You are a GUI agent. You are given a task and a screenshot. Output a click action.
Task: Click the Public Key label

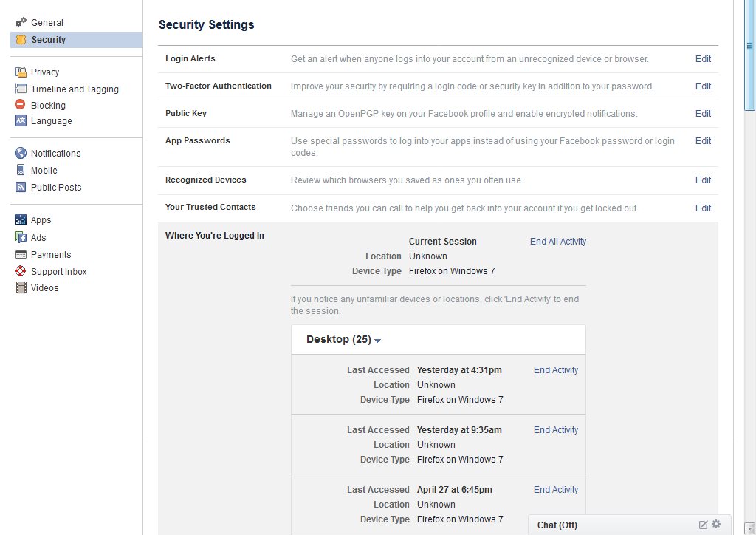pyautogui.click(x=185, y=113)
